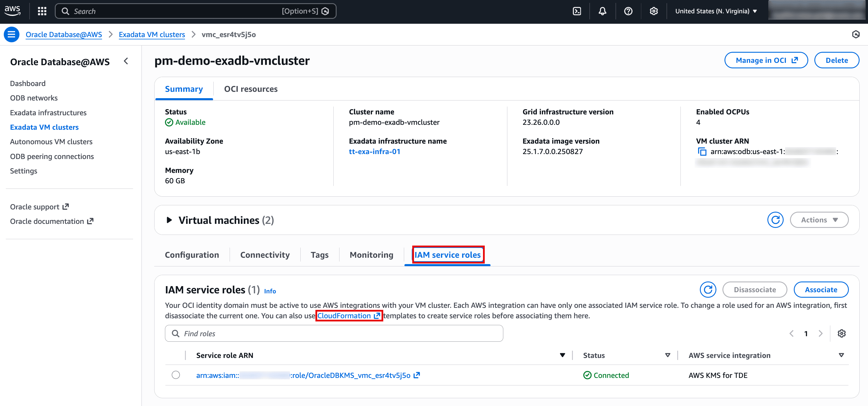Click the Find roles search field

[x=334, y=333]
